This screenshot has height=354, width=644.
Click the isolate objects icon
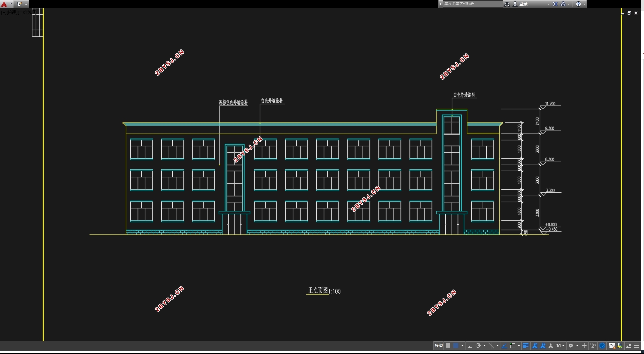point(593,346)
